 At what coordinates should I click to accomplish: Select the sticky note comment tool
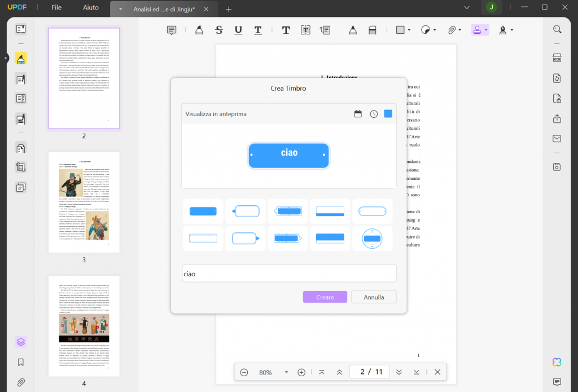tap(172, 30)
